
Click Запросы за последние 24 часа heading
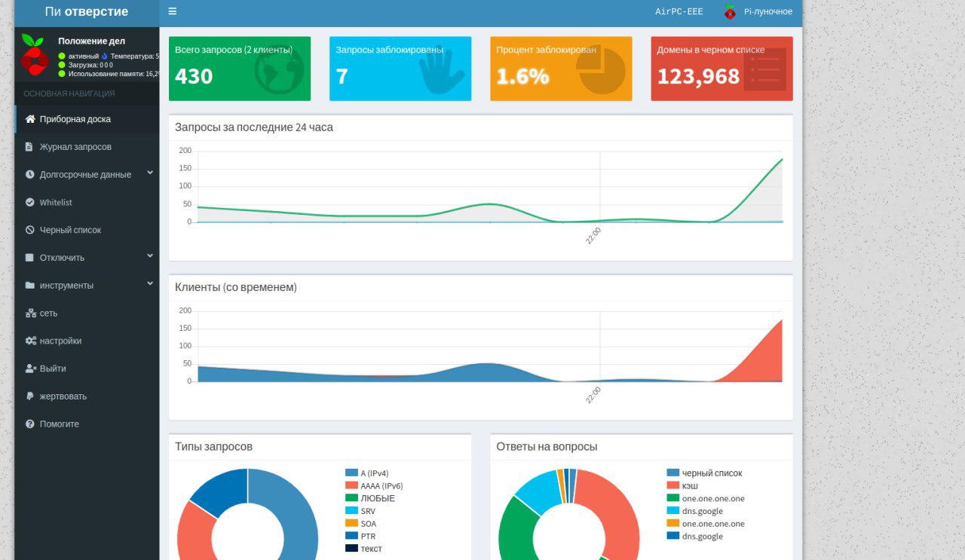[254, 127]
